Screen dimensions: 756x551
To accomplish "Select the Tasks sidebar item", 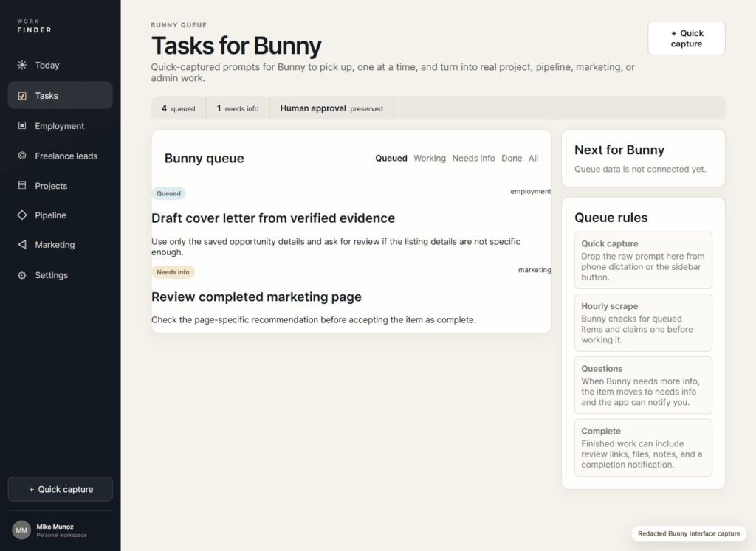I will point(61,95).
